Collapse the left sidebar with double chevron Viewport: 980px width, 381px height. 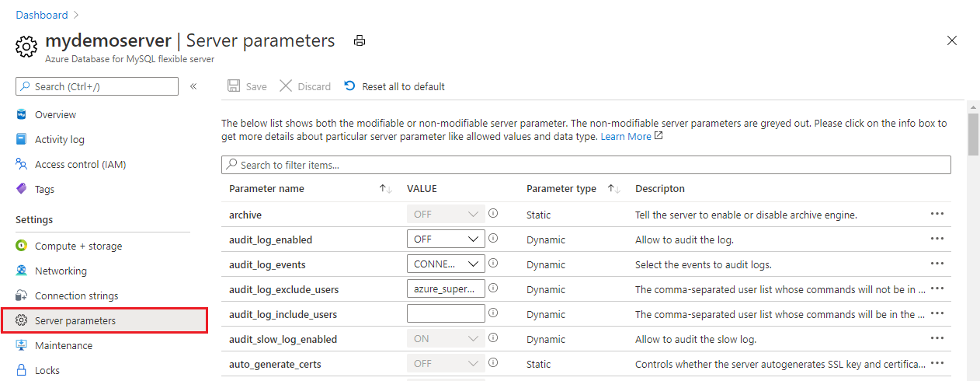(193, 86)
